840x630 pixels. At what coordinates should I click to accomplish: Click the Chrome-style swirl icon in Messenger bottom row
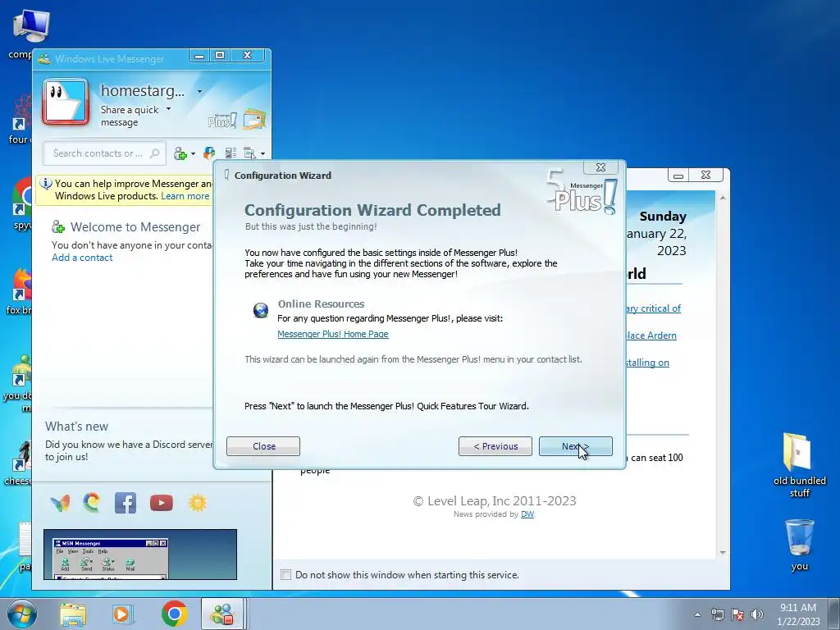(x=92, y=503)
